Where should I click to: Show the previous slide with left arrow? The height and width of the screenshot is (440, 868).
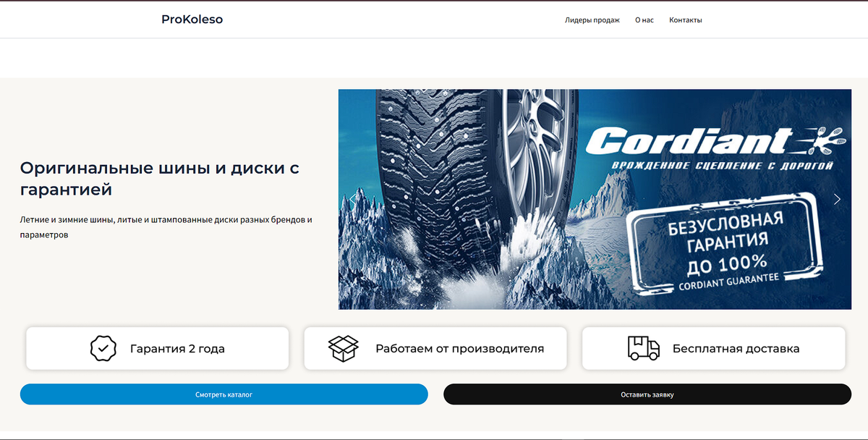(x=353, y=199)
